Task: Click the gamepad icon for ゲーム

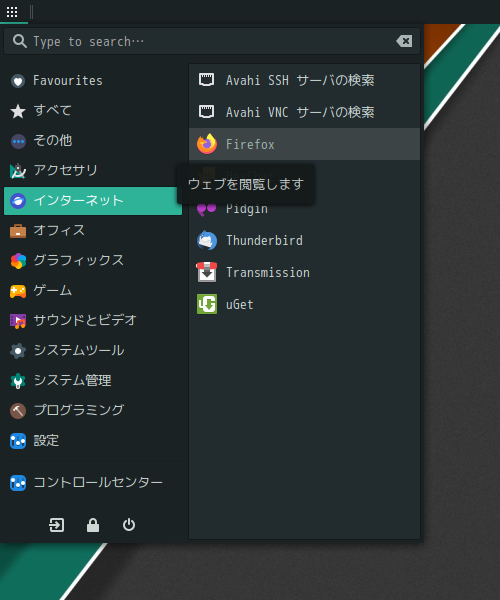Action: pyautogui.click(x=18, y=291)
